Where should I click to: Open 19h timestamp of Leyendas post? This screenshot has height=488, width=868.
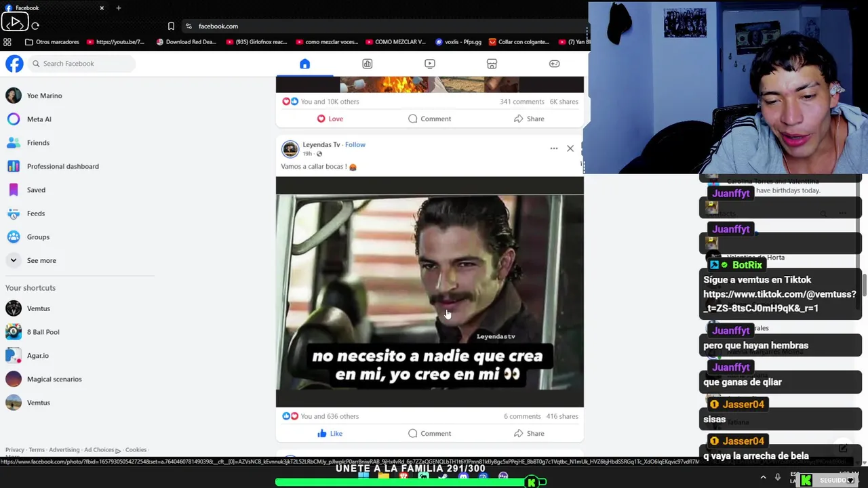pos(307,154)
